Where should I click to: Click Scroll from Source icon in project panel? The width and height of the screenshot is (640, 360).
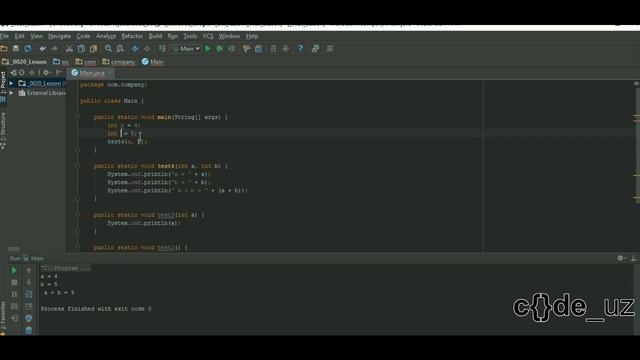click(22, 73)
